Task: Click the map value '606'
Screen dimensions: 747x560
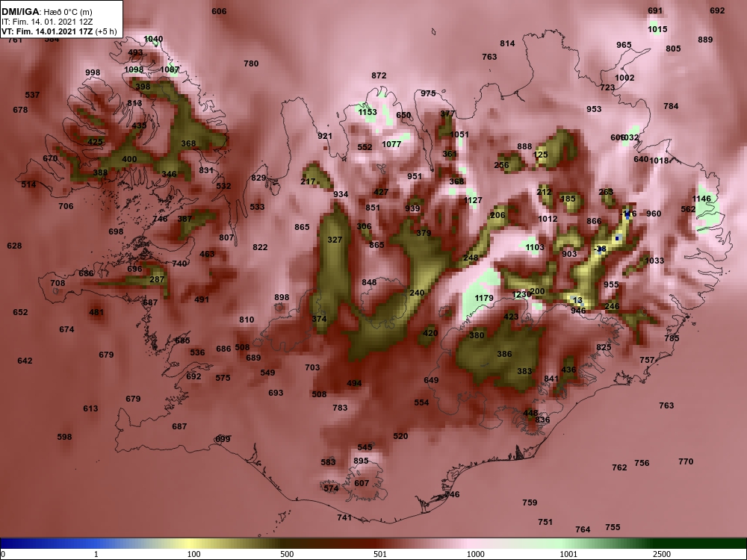Action: [219, 11]
